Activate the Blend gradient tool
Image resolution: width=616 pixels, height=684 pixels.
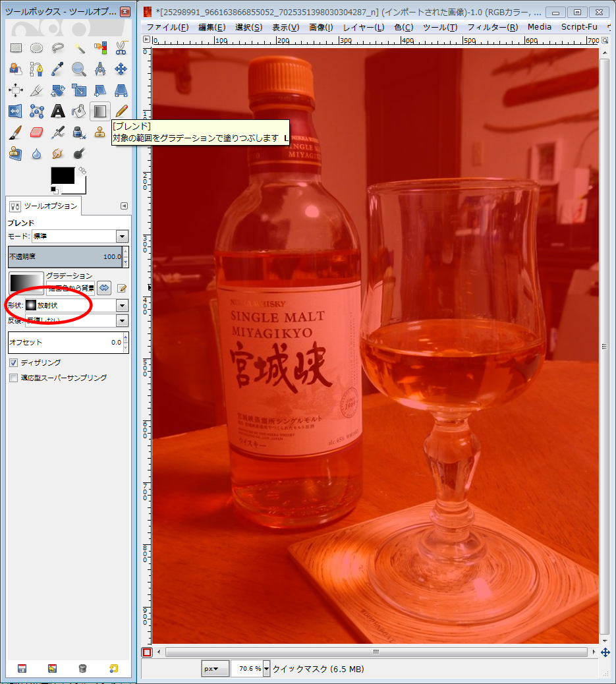point(99,111)
